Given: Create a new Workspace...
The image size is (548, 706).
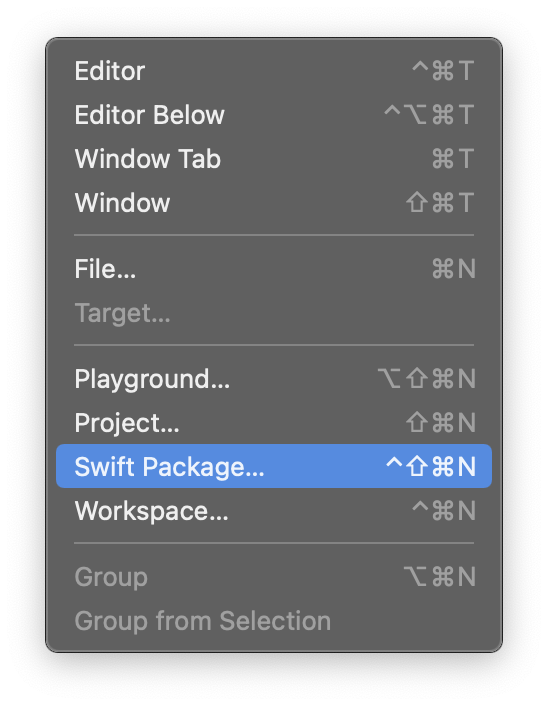Looking at the screenshot, I should coord(274,510).
